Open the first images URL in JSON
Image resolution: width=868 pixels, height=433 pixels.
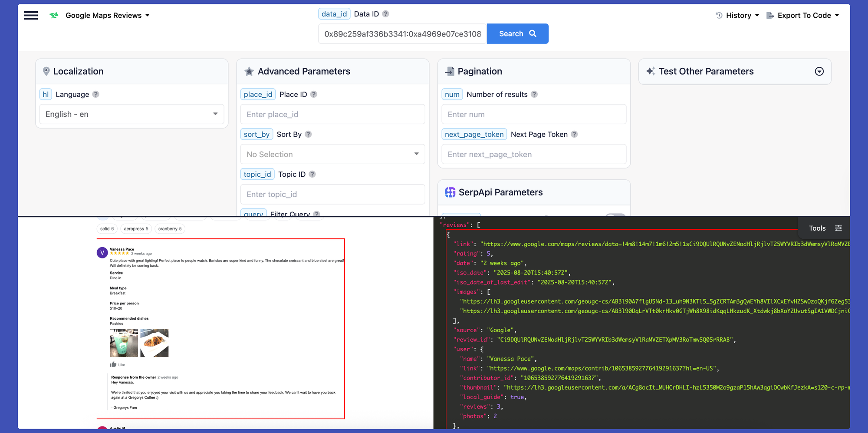point(655,301)
